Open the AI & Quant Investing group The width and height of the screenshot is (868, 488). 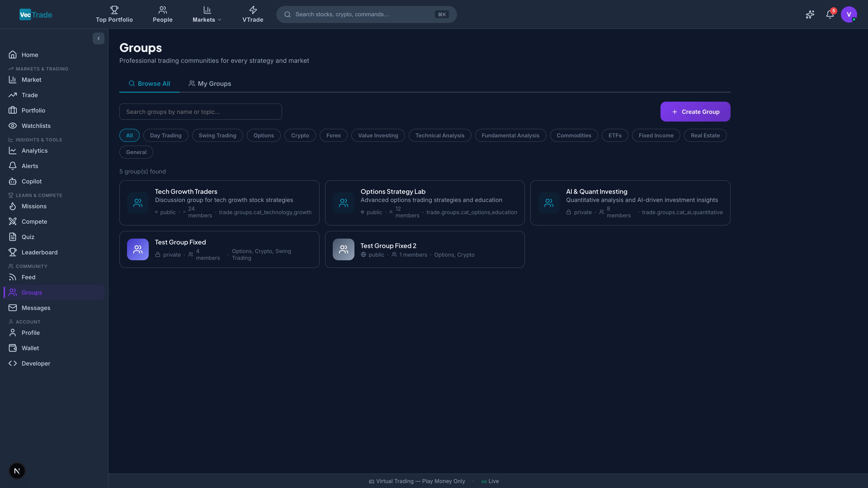630,203
